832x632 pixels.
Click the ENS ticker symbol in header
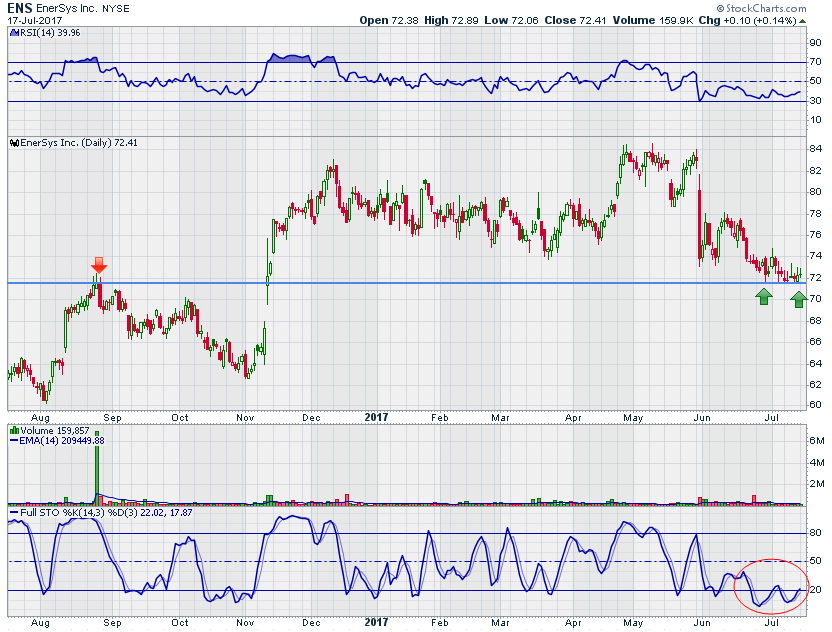(19, 7)
